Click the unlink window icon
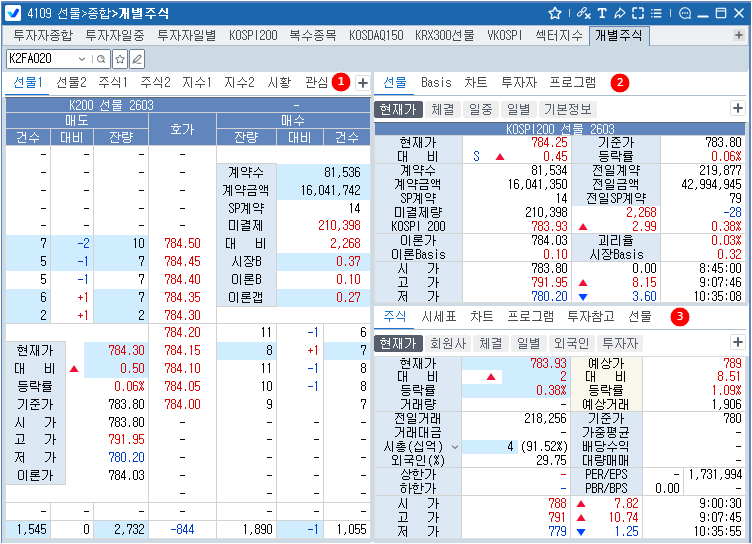This screenshot has width=752, height=544. pyautogui.click(x=583, y=13)
